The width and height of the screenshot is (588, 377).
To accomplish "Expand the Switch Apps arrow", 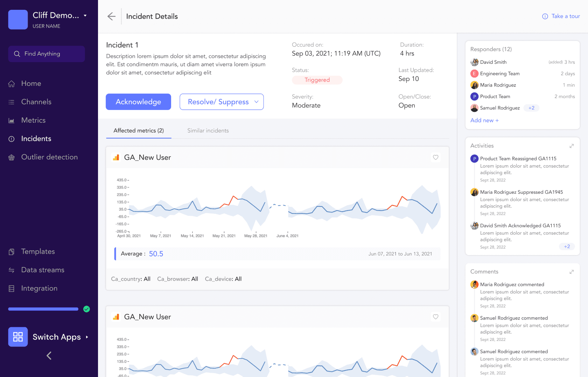I will point(87,337).
